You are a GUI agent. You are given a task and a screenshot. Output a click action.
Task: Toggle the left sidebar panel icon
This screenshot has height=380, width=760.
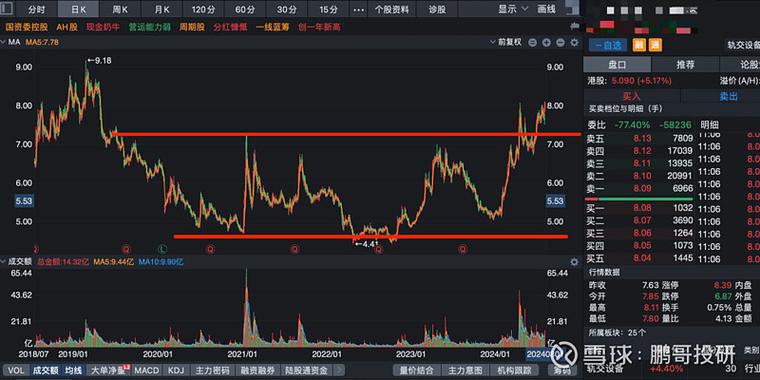(5, 9)
